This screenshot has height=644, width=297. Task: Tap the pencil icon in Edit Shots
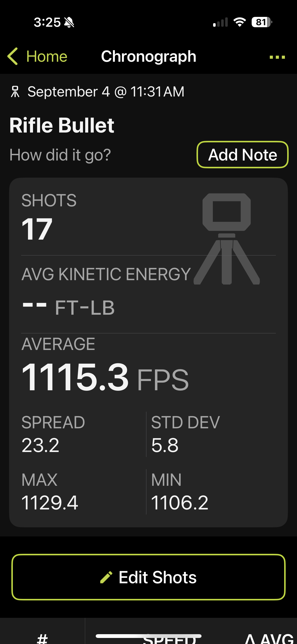pyautogui.click(x=106, y=577)
